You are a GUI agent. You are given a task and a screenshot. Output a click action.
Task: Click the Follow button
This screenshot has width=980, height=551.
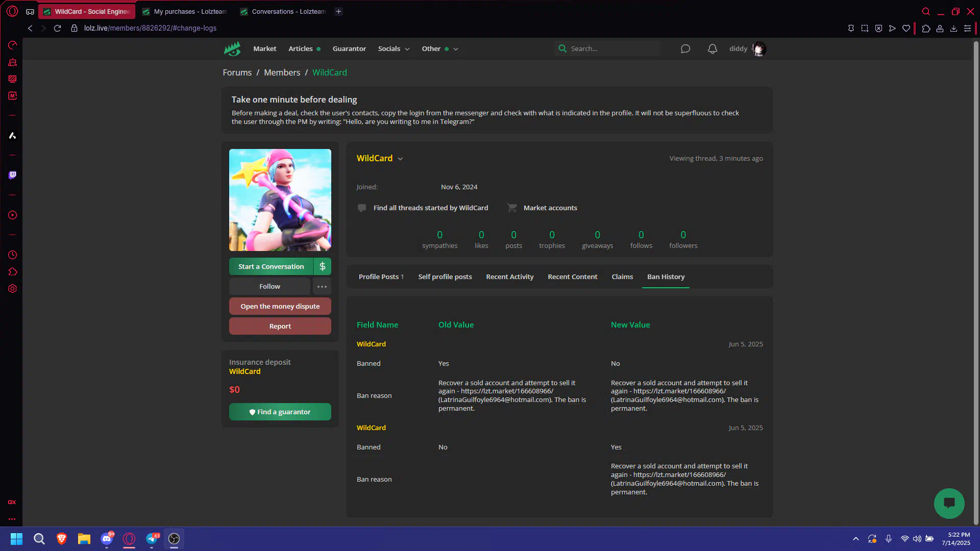coord(269,286)
